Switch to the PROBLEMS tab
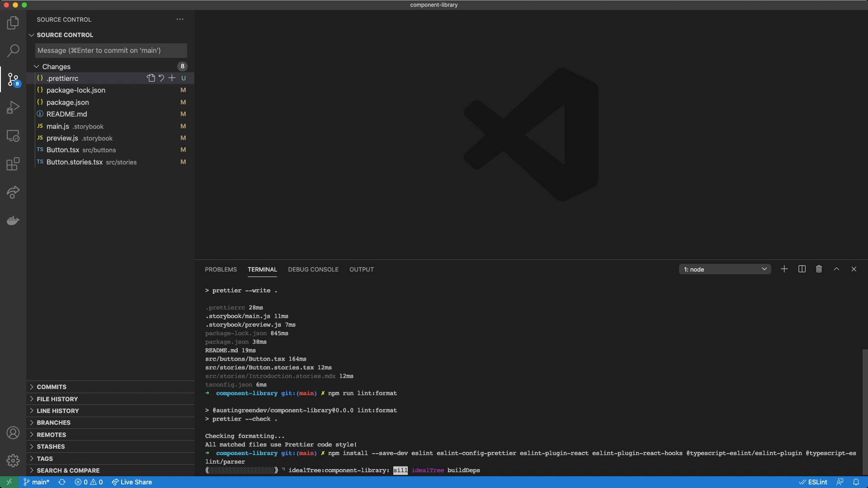 (221, 269)
